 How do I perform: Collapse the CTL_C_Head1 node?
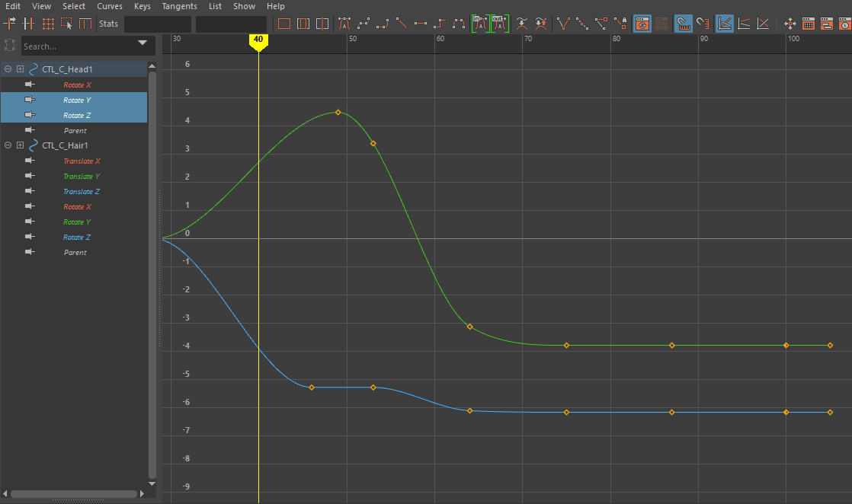click(x=7, y=68)
